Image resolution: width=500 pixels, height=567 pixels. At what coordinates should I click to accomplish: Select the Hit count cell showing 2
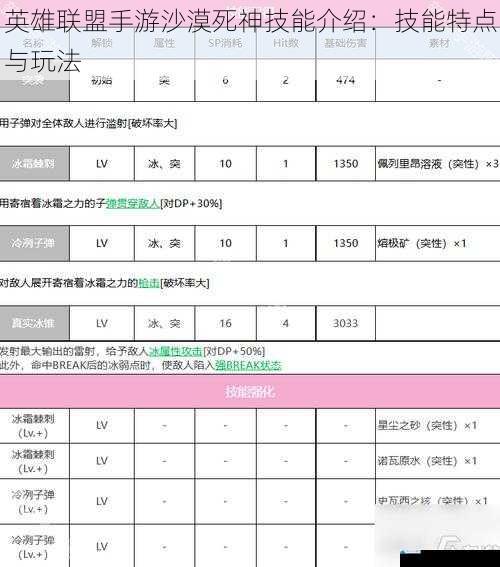tap(286, 80)
